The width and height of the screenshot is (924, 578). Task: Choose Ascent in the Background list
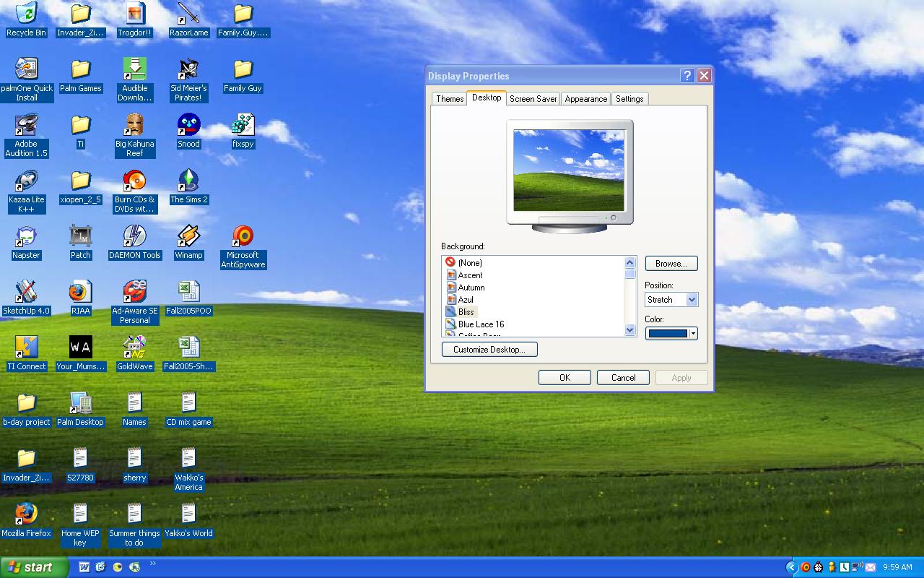470,275
